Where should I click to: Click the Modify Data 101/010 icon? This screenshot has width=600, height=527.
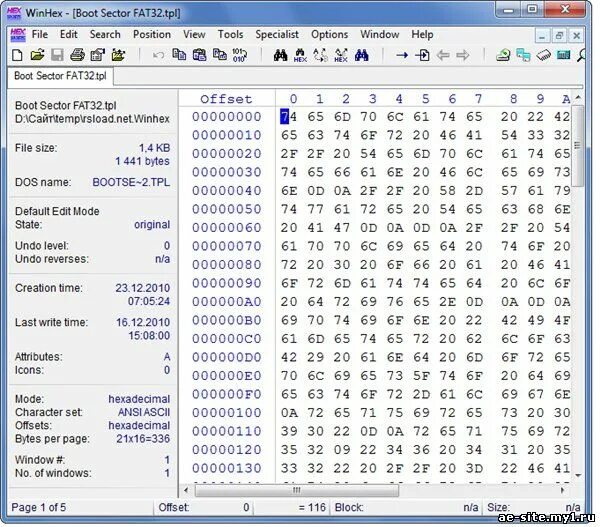pyautogui.click(x=240, y=55)
